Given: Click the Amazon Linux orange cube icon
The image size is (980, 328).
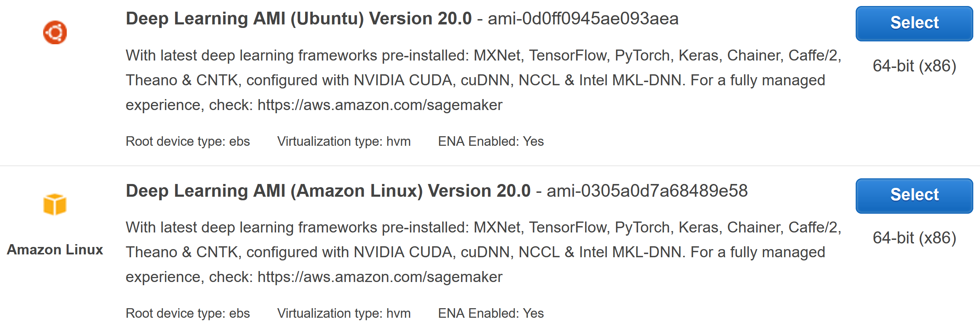Looking at the screenshot, I should [x=55, y=204].
